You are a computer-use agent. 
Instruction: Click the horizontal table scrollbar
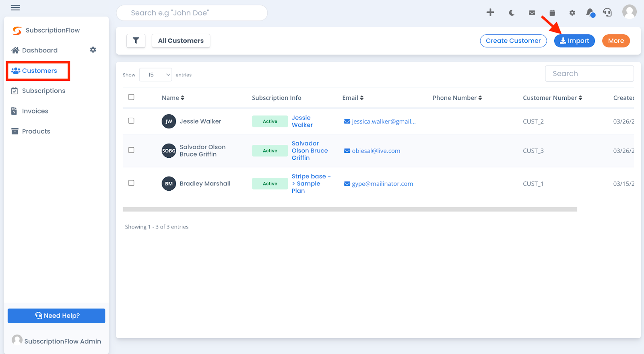pos(350,209)
